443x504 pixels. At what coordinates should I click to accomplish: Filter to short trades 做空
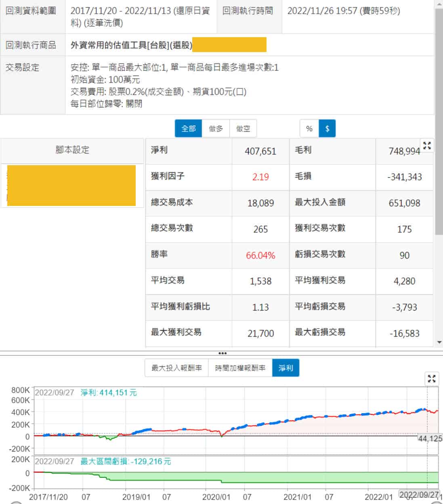(243, 129)
